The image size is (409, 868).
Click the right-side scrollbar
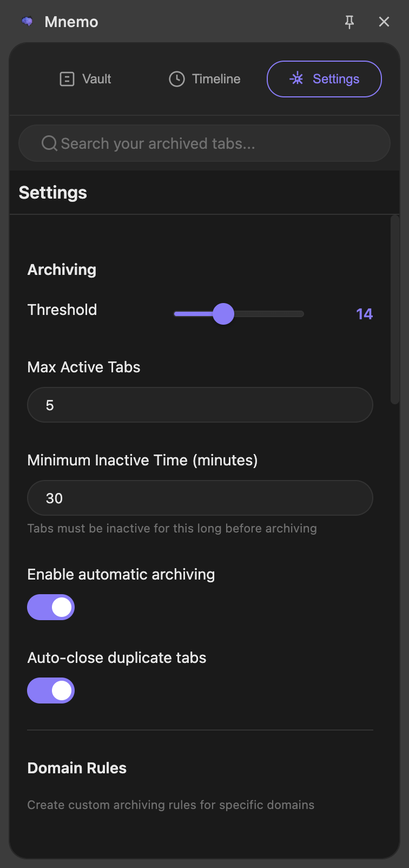[395, 308]
